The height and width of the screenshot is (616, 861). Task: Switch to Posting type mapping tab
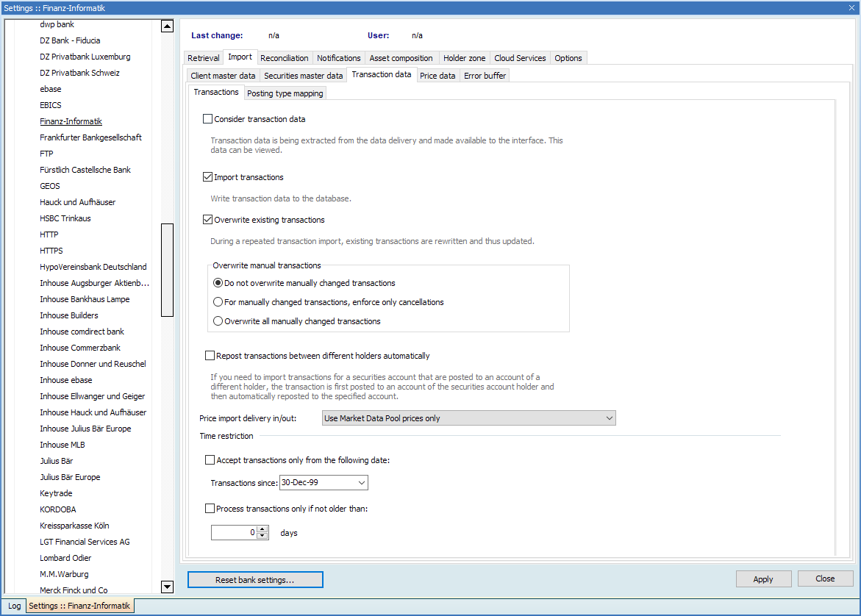(285, 93)
